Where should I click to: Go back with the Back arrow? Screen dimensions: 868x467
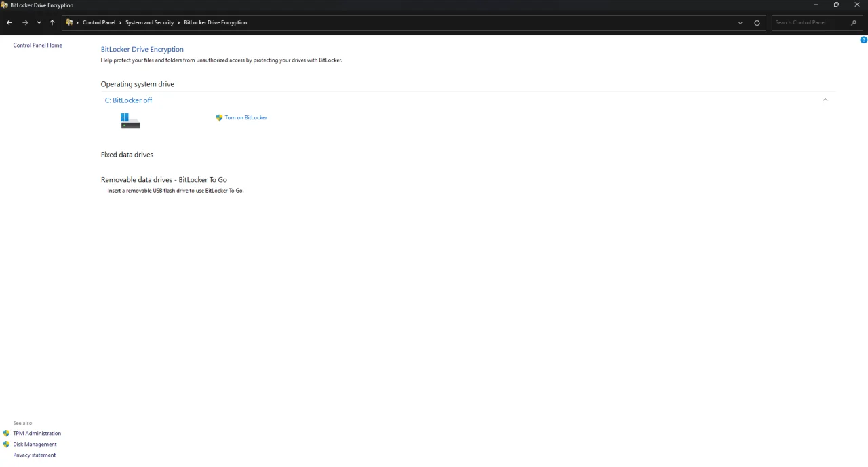click(x=9, y=22)
